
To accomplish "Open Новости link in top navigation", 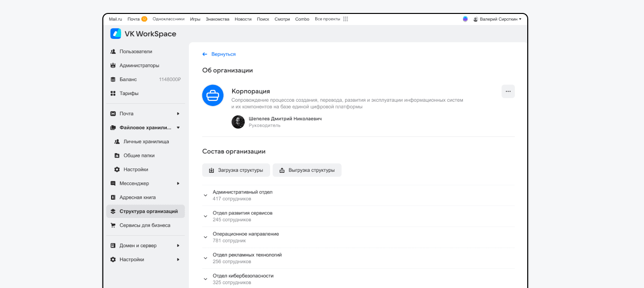I will [x=243, y=19].
